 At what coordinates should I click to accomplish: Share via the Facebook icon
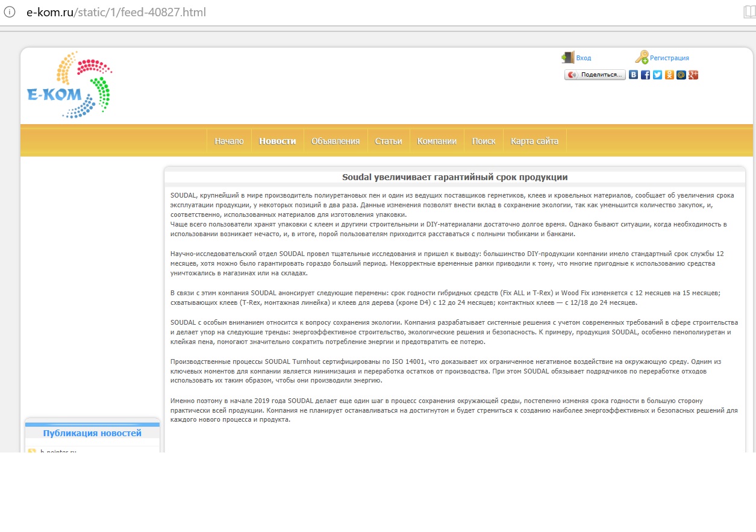click(645, 75)
